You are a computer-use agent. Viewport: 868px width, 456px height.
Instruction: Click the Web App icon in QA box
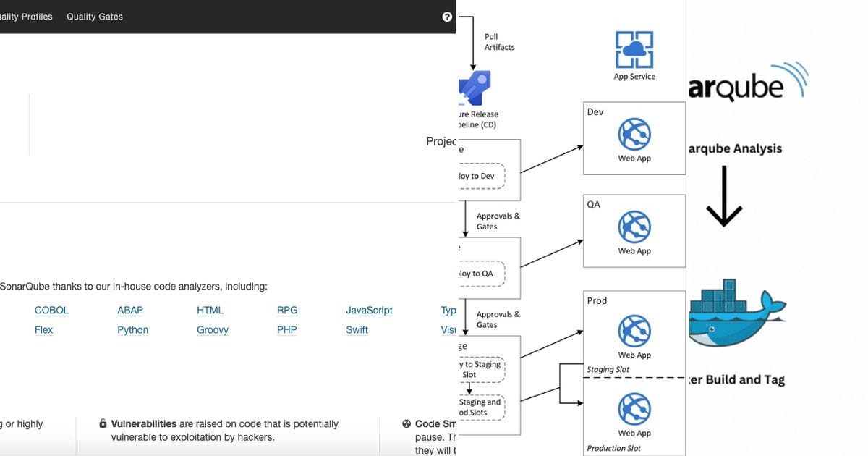pos(634,227)
